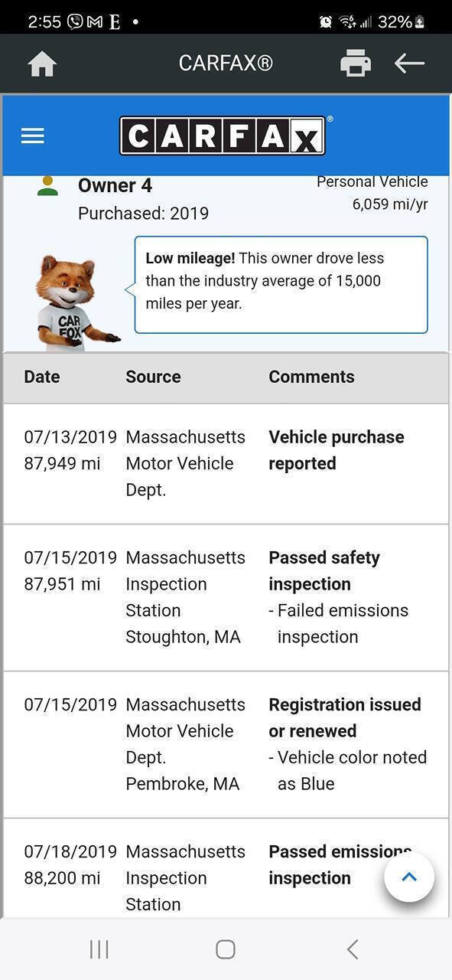Tap the Registration issued or renewed entry
The image size is (452, 980).
345,717
